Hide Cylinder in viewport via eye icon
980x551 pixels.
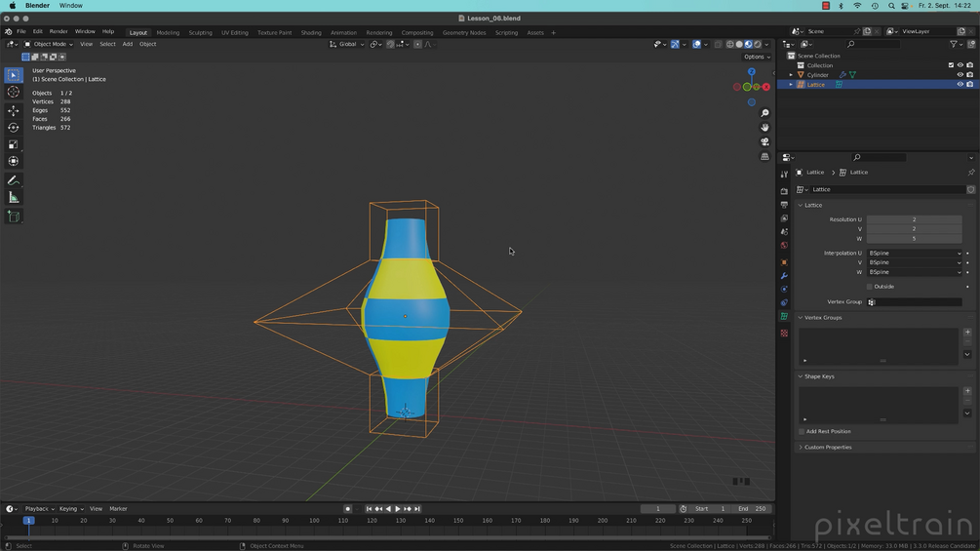(960, 75)
